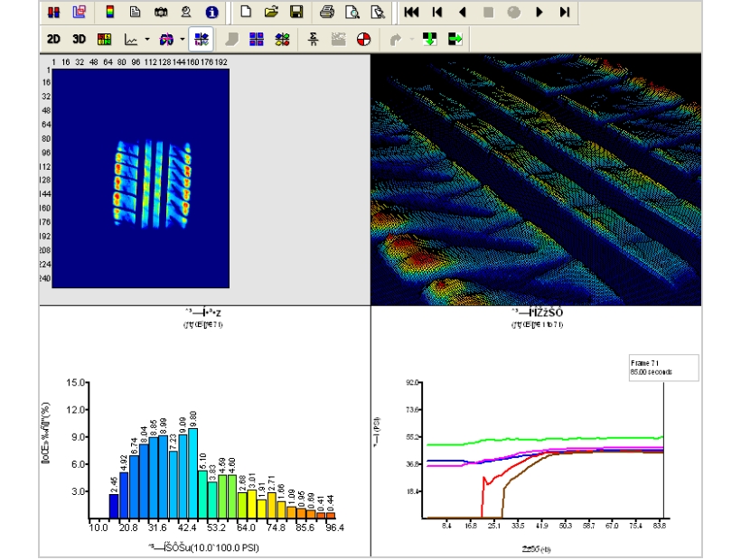
Task: Play the recording forward
Action: point(539,13)
